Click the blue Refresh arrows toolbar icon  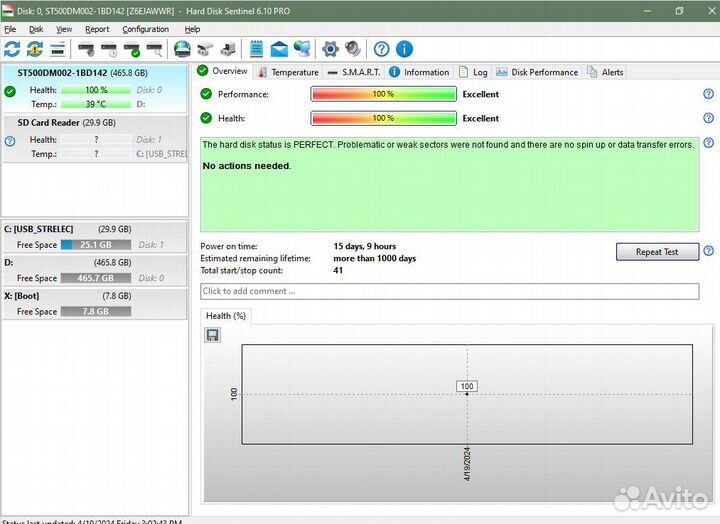[x=12, y=49]
